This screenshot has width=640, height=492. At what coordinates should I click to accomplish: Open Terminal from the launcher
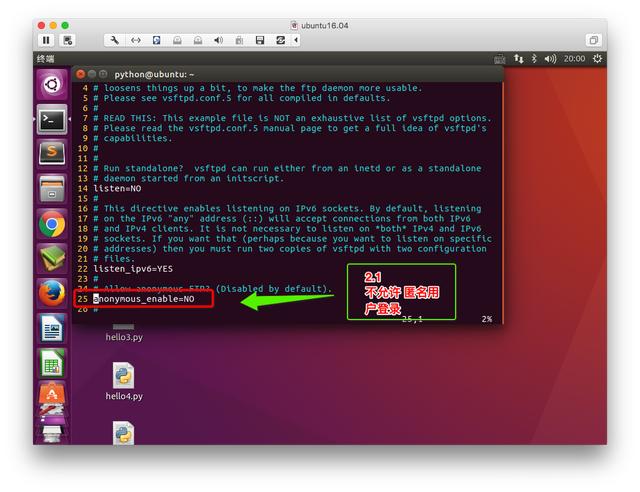pyautogui.click(x=52, y=119)
